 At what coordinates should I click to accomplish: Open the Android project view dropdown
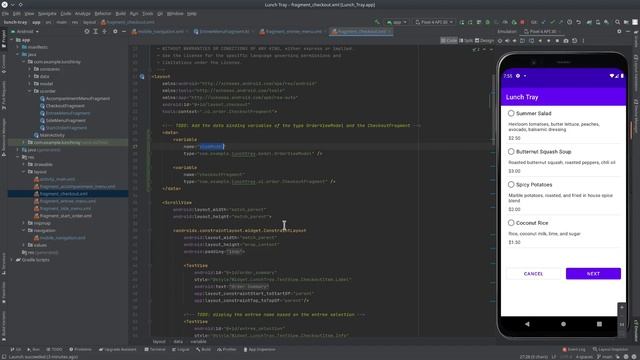tap(25, 31)
